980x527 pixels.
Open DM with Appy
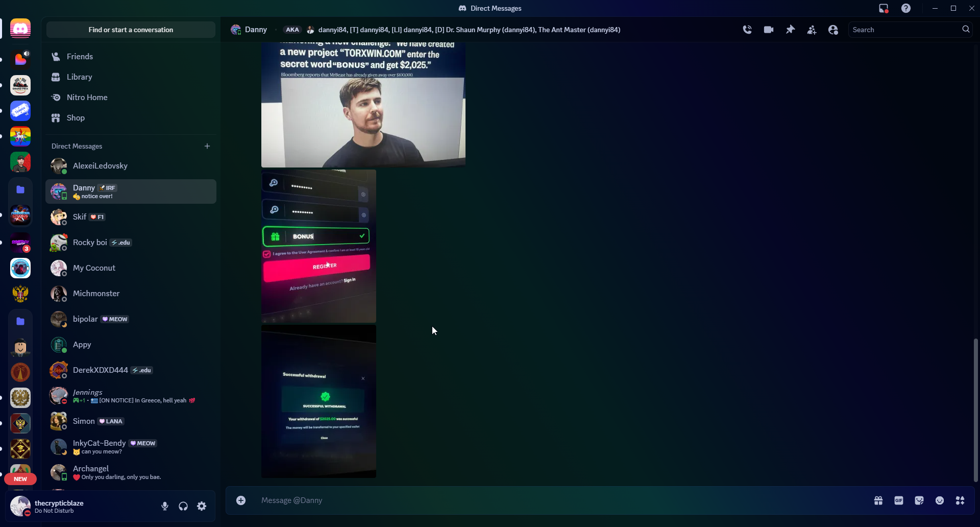click(x=131, y=345)
